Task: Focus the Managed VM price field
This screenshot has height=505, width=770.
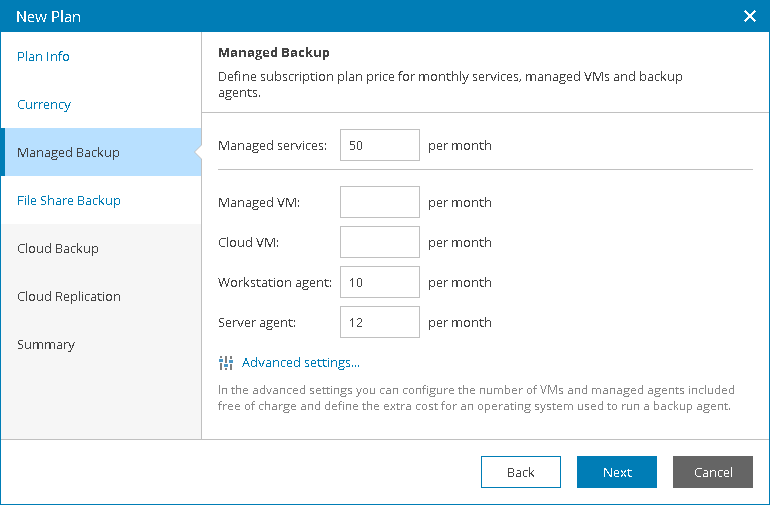Action: tap(379, 202)
